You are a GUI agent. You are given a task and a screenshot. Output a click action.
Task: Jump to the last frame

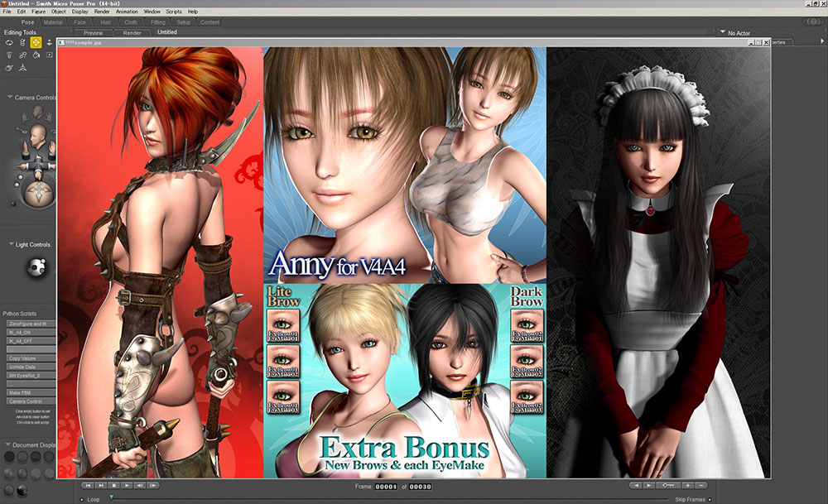point(101,485)
